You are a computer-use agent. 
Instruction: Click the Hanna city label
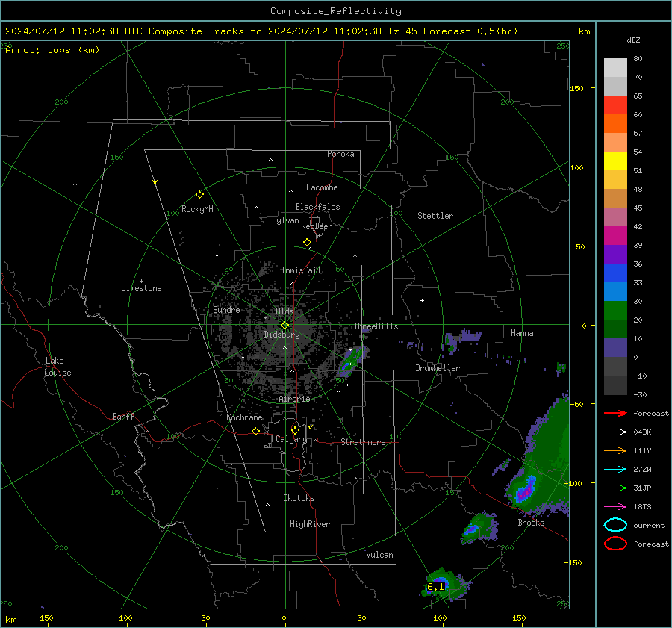click(x=522, y=333)
